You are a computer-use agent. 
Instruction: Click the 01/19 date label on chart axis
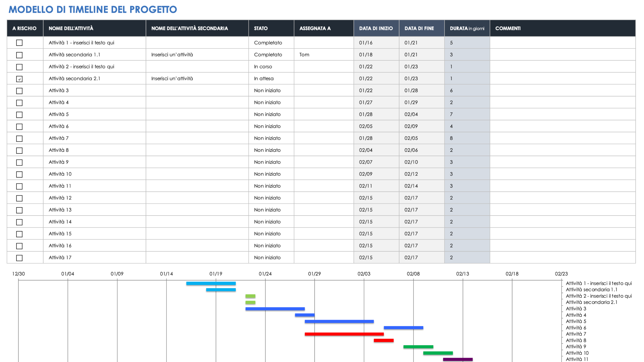pos(216,274)
